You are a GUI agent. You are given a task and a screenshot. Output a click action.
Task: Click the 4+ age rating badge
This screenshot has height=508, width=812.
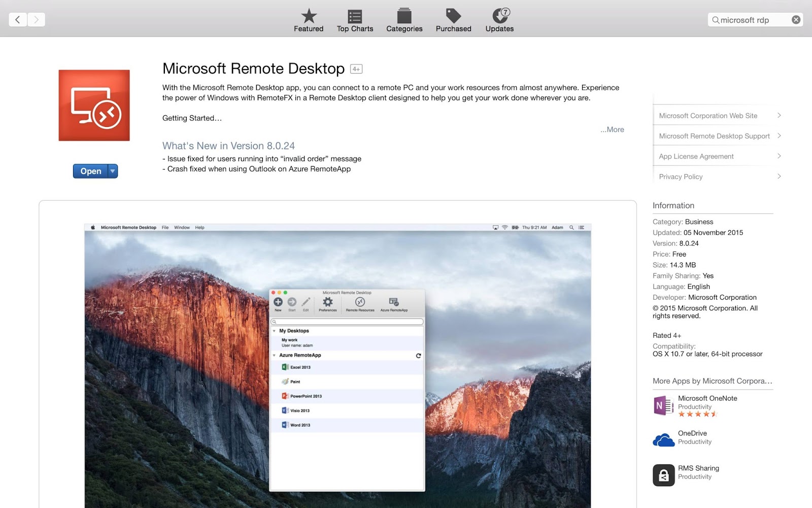tap(356, 69)
